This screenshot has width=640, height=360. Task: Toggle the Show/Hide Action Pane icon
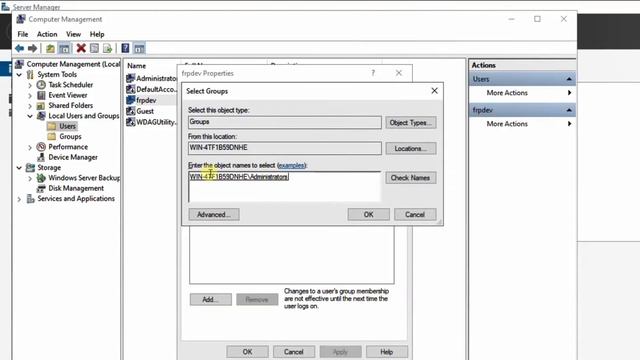[139, 49]
